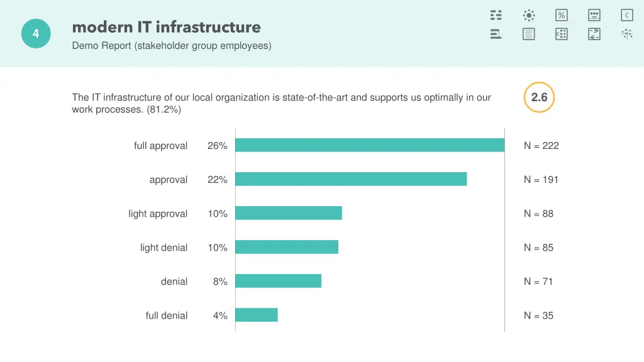Click the modern IT infrastructure title
644x362 pixels.
(x=167, y=27)
